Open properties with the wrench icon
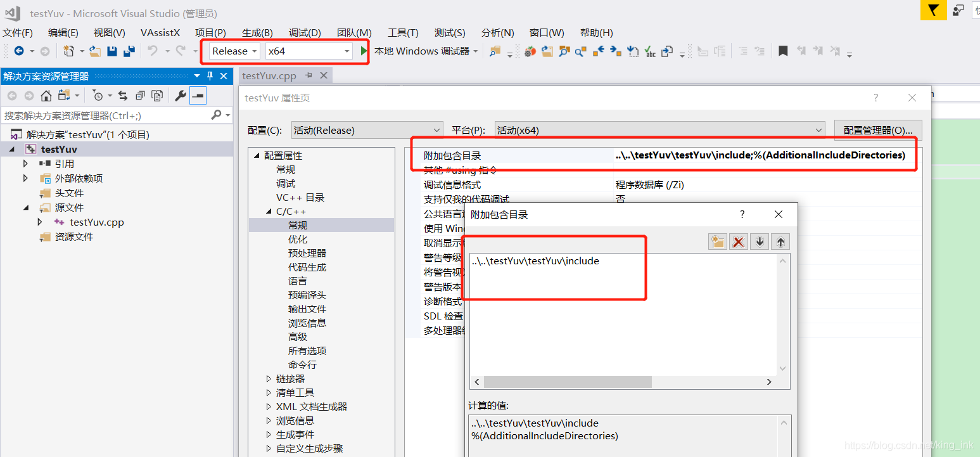The width and height of the screenshot is (980, 457). [181, 96]
